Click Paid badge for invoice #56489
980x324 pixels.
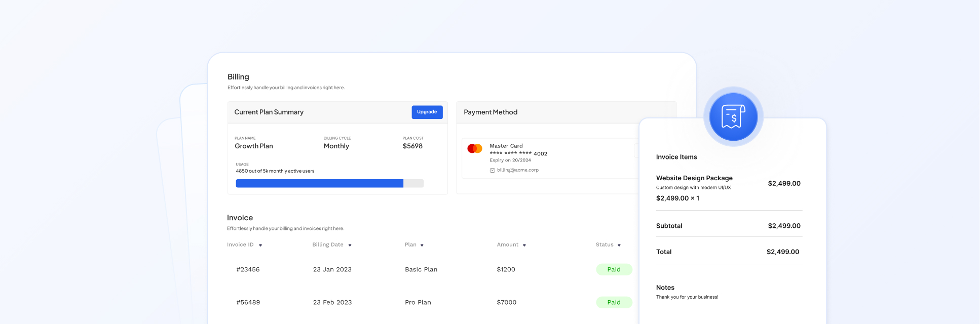(614, 302)
